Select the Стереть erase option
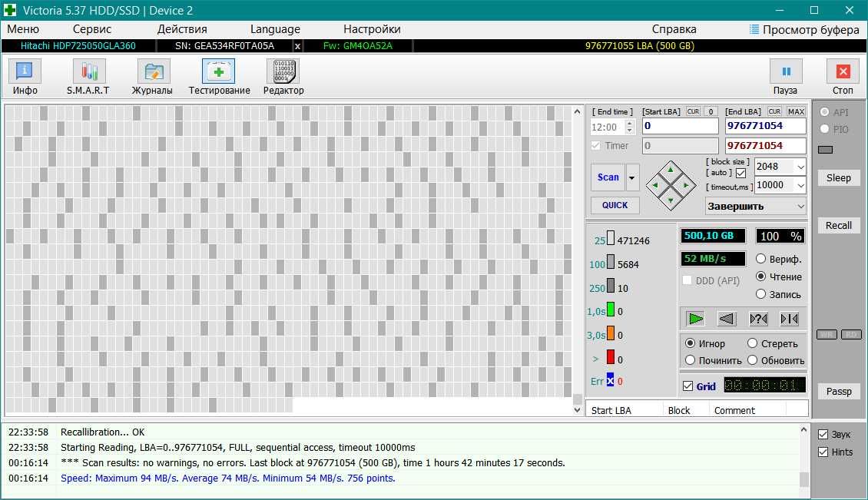This screenshot has width=868, height=500. coord(752,343)
